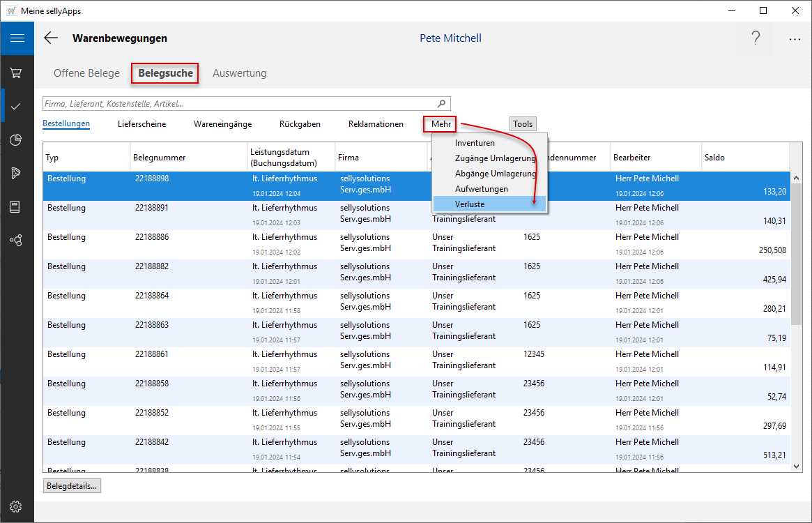
Task: Switch to the Auswertung tab
Action: [x=239, y=73]
